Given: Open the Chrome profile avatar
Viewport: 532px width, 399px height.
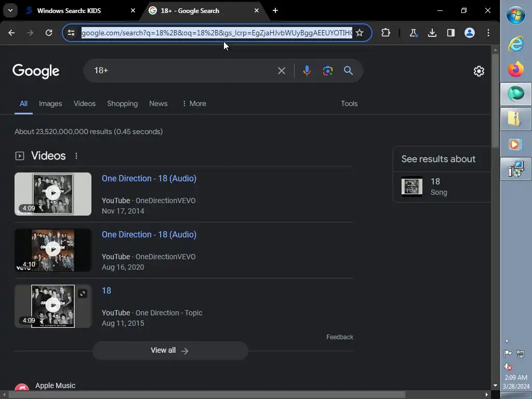Looking at the screenshot, I should tap(470, 33).
